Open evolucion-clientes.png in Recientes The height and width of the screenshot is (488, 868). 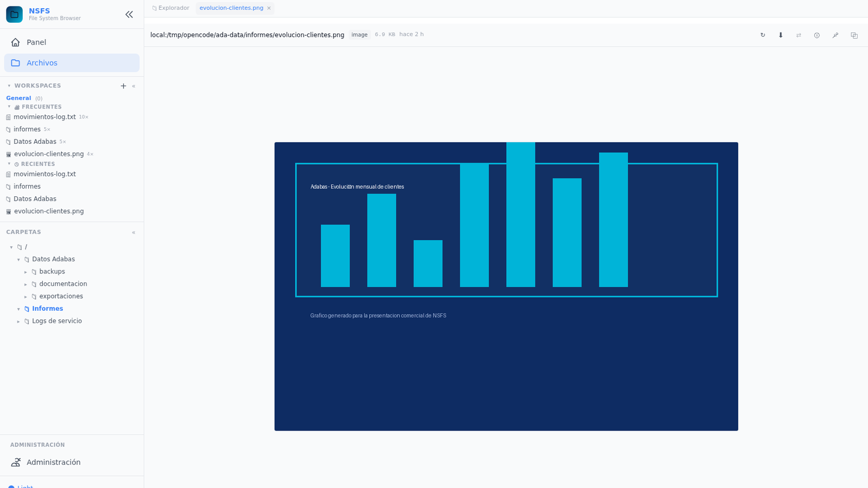49,211
